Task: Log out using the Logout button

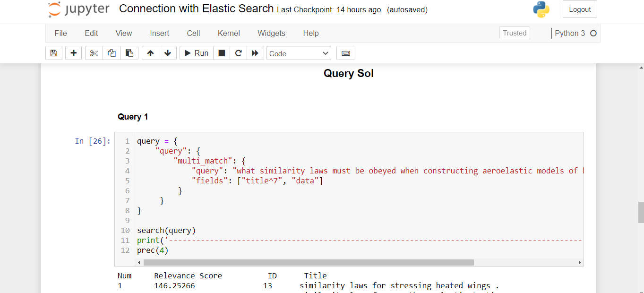Action: [579, 9]
